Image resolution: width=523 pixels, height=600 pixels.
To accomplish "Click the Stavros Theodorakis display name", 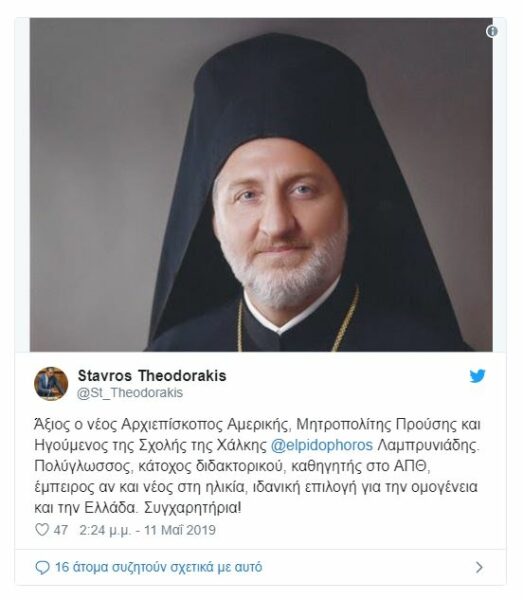I will pyautogui.click(x=152, y=376).
